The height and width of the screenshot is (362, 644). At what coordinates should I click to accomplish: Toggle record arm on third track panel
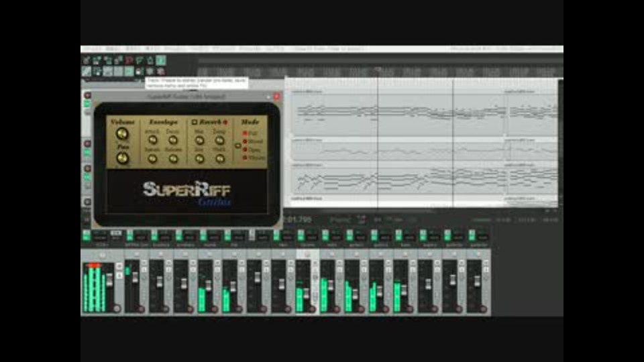87,168
